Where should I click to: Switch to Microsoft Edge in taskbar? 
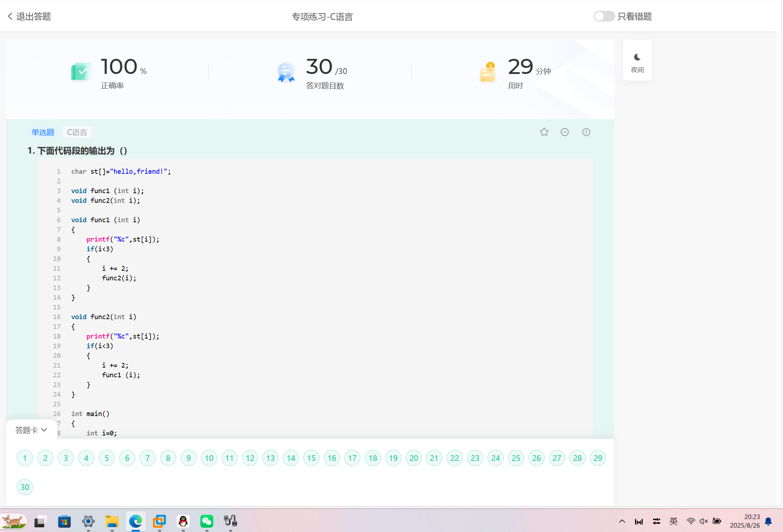[x=135, y=521]
